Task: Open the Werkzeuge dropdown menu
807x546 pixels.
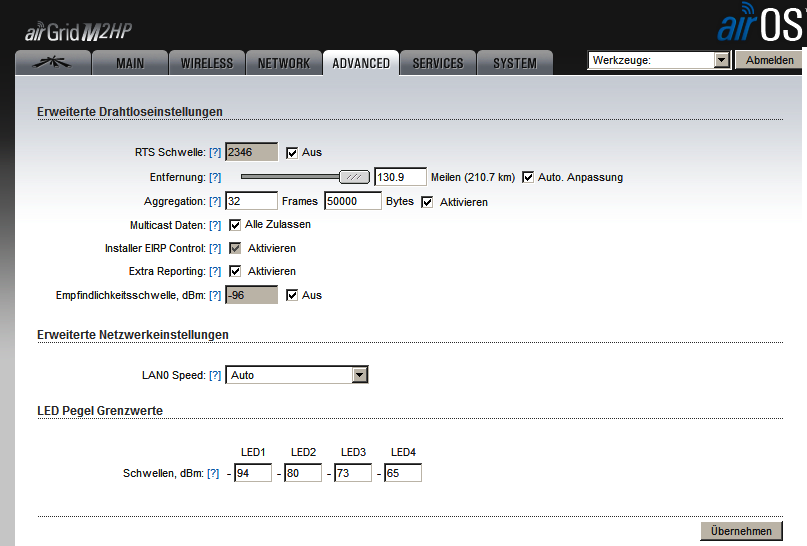Action: coord(659,61)
